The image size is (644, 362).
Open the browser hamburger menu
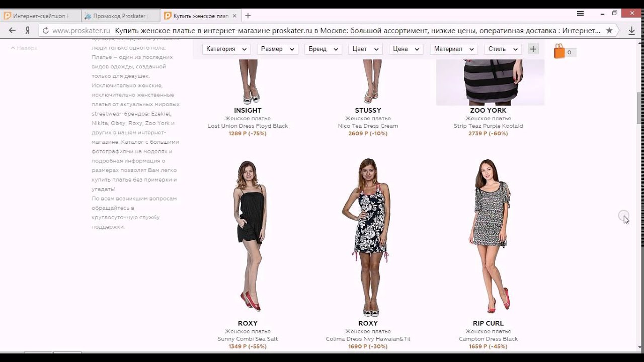click(580, 14)
